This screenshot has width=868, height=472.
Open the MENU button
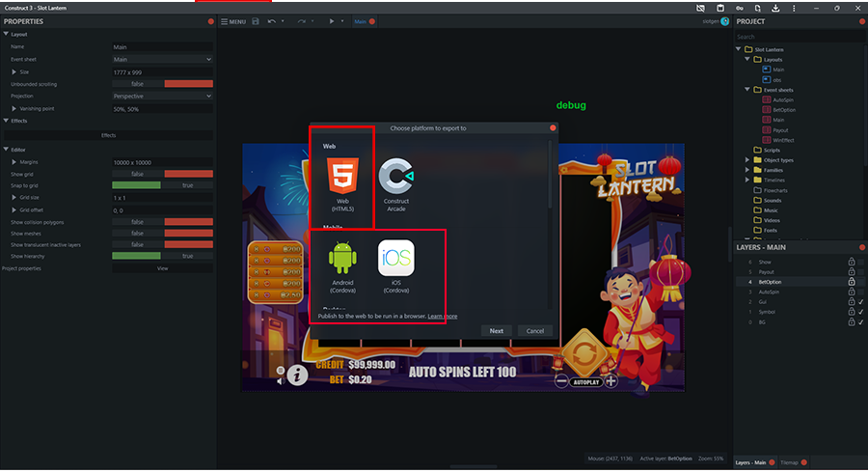233,21
